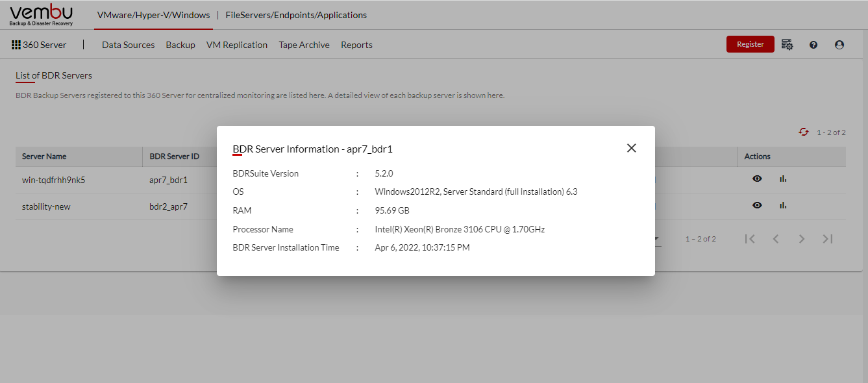The width and height of the screenshot is (868, 383).
Task: Open the 360 Server grid menu icon
Action: [x=16, y=45]
